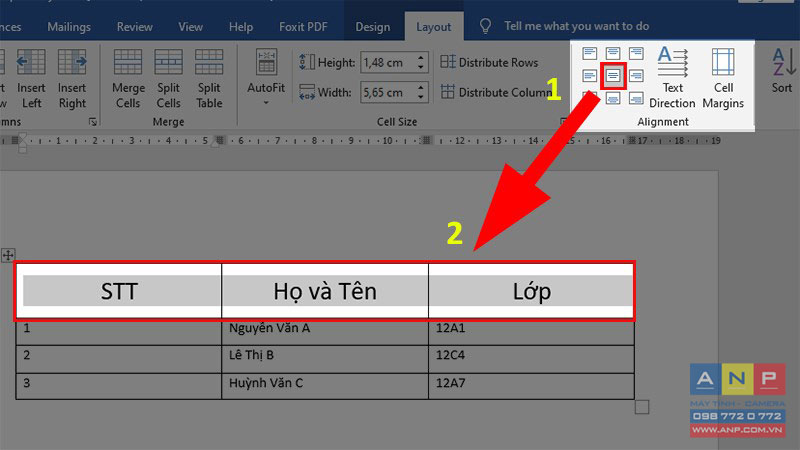Increase row Height with up arrow
The height and width of the screenshot is (450, 800).
coord(420,58)
